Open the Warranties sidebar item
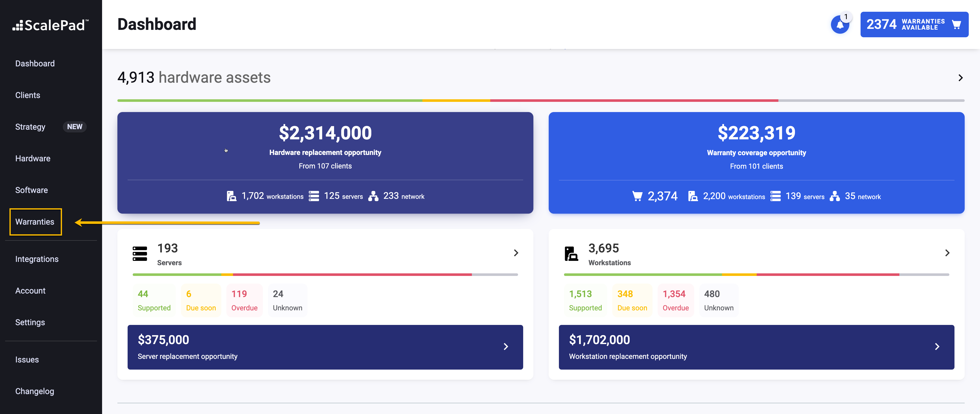The height and width of the screenshot is (414, 980). (x=35, y=222)
